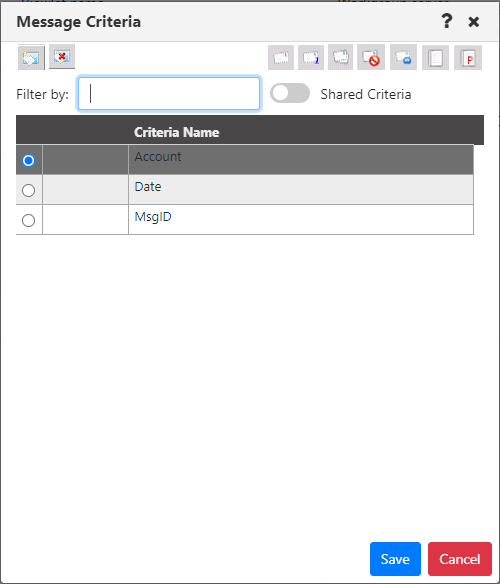
Task: Click the MsgID row name cell
Action: (x=301, y=220)
